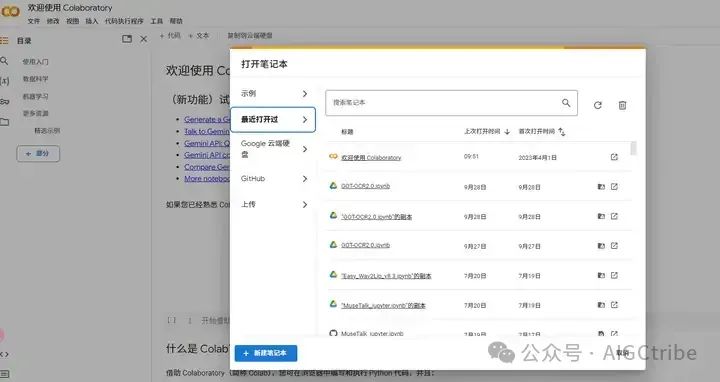Select the 最近打开过 tab
The width and height of the screenshot is (720, 382).
[273, 120]
